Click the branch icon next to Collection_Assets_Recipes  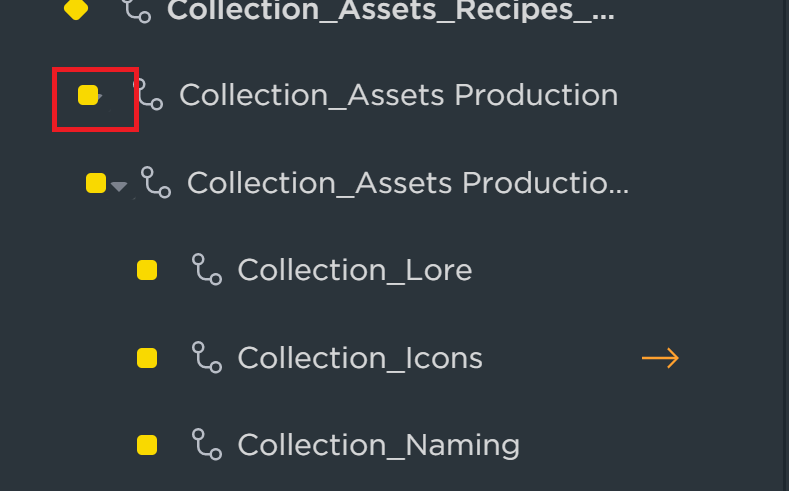(136, 10)
